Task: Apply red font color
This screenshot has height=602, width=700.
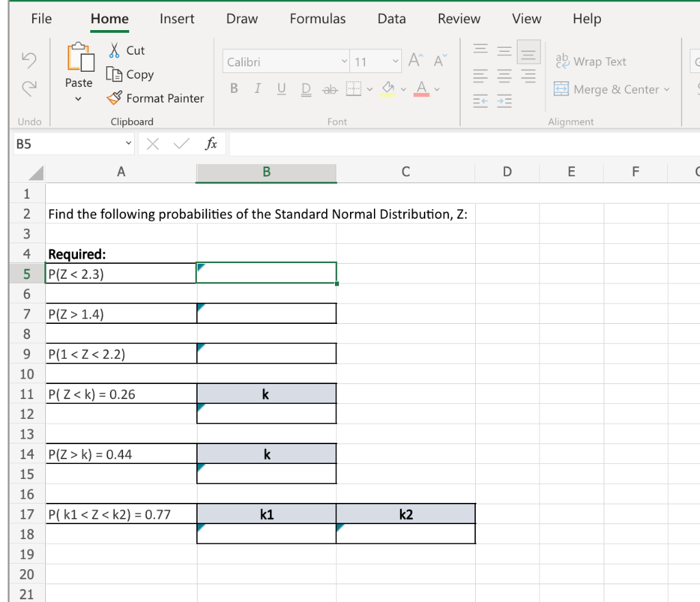Action: pyautogui.click(x=421, y=88)
